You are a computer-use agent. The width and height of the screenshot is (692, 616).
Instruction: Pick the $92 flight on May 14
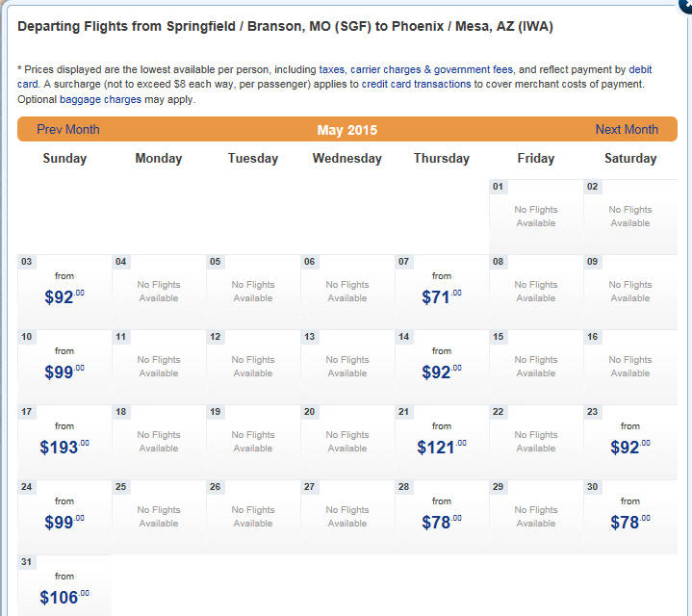coord(441,372)
